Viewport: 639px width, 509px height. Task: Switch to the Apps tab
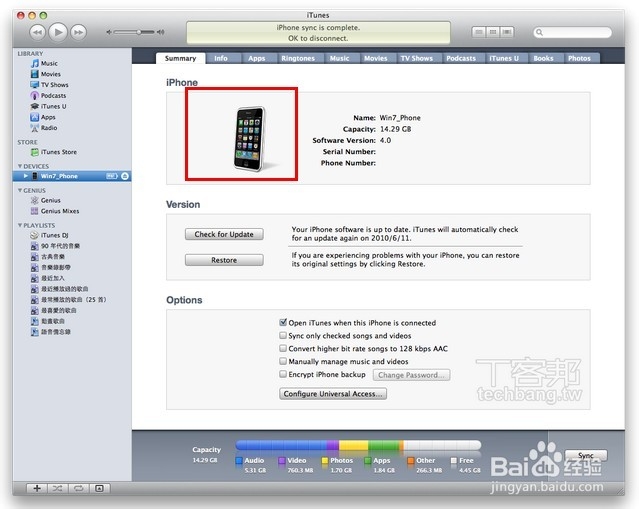pyautogui.click(x=257, y=58)
